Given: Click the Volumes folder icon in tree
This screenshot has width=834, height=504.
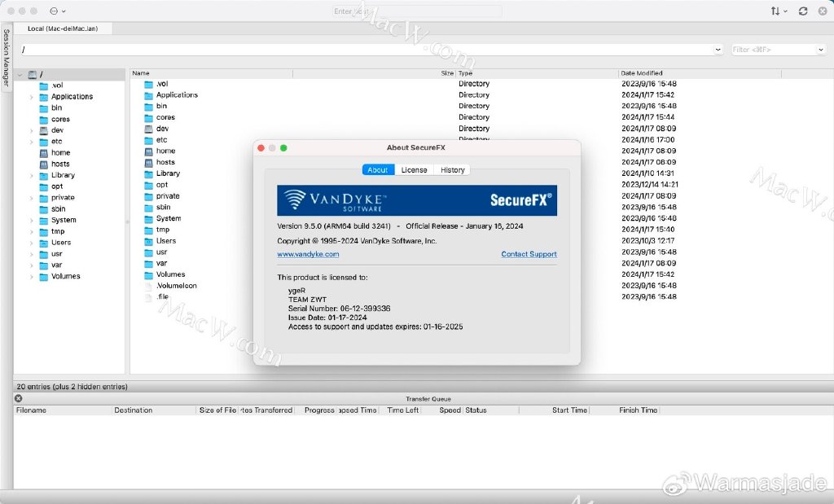Looking at the screenshot, I should click(44, 277).
